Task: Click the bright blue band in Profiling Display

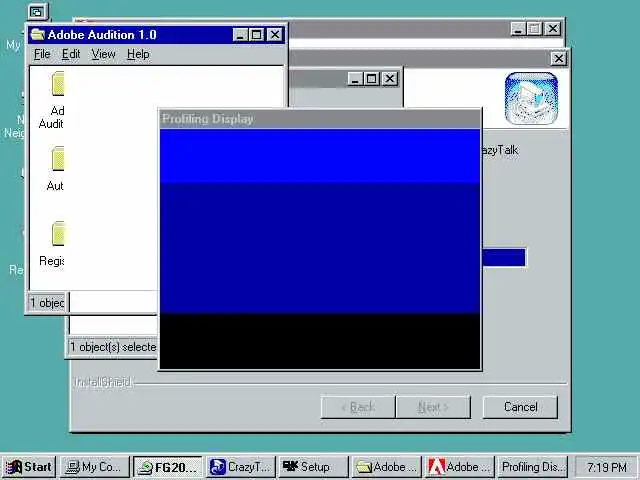Action: point(320,156)
